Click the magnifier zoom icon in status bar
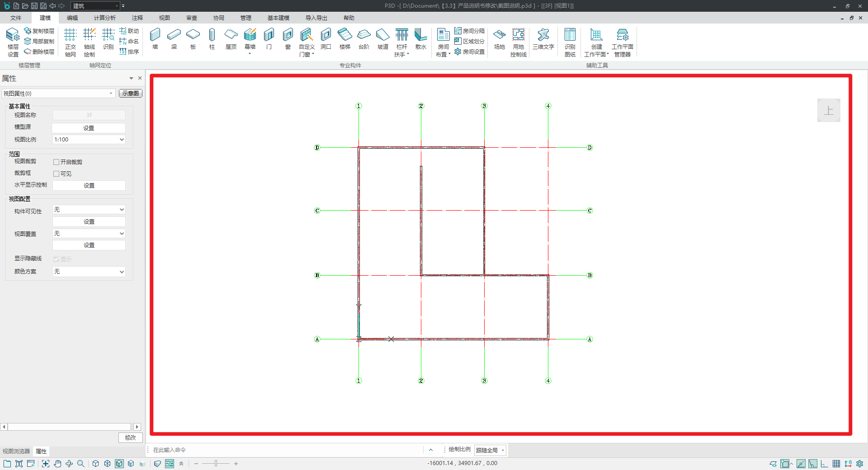868x470 pixels. click(81, 464)
